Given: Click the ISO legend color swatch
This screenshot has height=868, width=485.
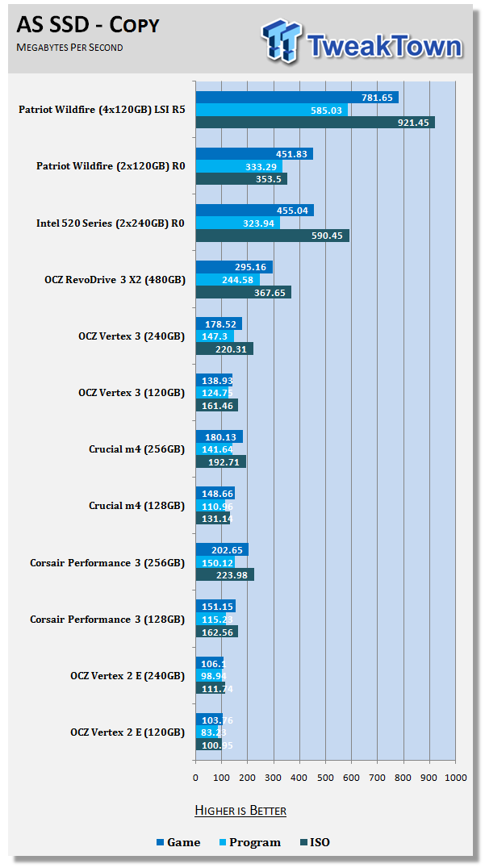Looking at the screenshot, I should coord(303,842).
